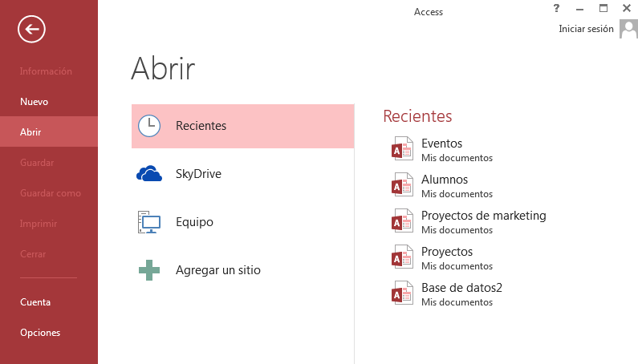Click the clock icon beside Recientes
The image size is (638, 364).
(x=149, y=126)
